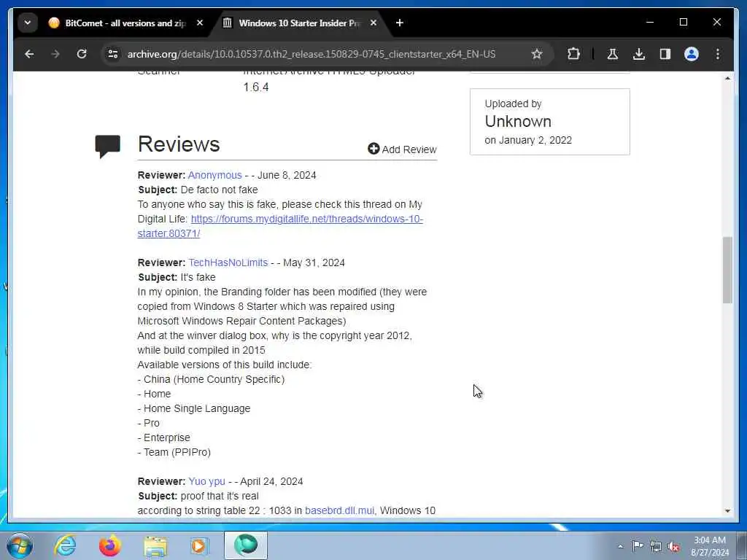The height and width of the screenshot is (560, 747).
Task: Select the Windows 10 Starter Insider tab
Action: pyautogui.click(x=300, y=23)
